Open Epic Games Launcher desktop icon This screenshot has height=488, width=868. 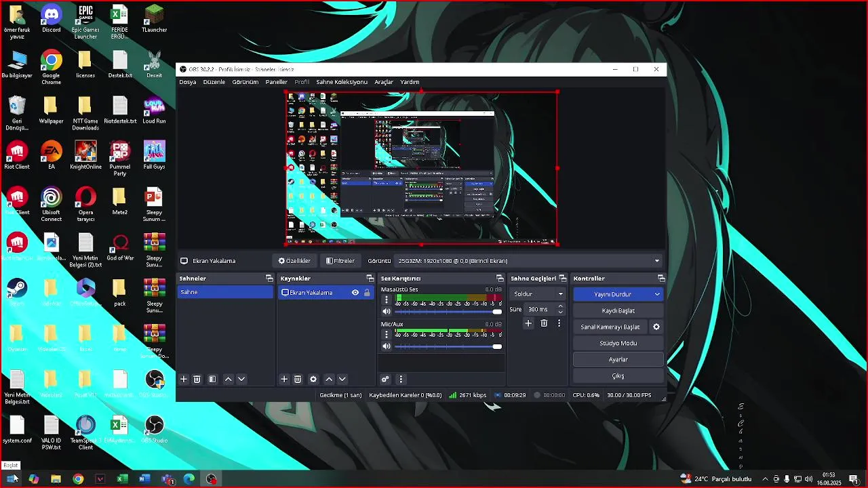pyautogui.click(x=85, y=22)
